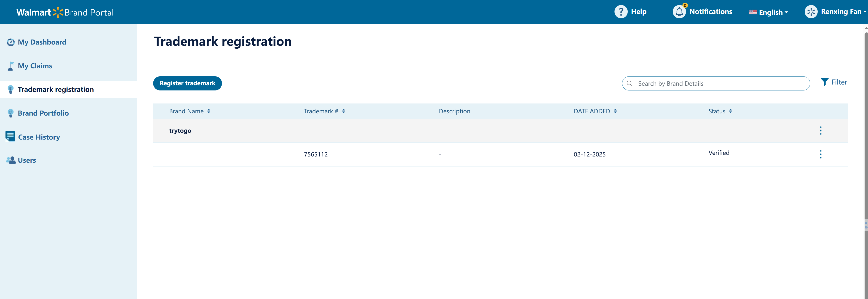This screenshot has height=299, width=868.
Task: Click the Filter funnel icon
Action: 824,82
